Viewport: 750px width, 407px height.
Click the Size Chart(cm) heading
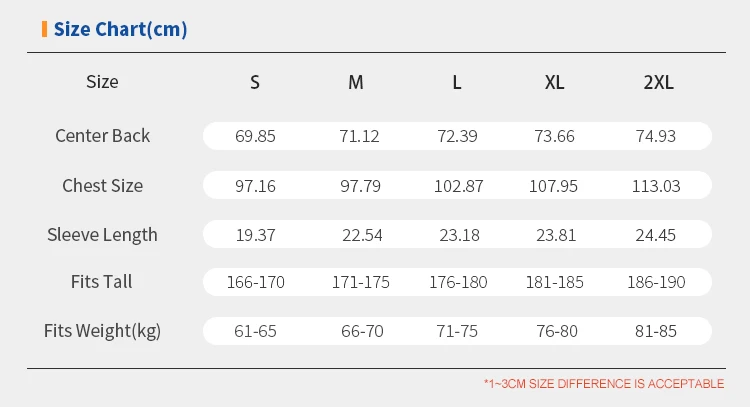click(x=120, y=29)
